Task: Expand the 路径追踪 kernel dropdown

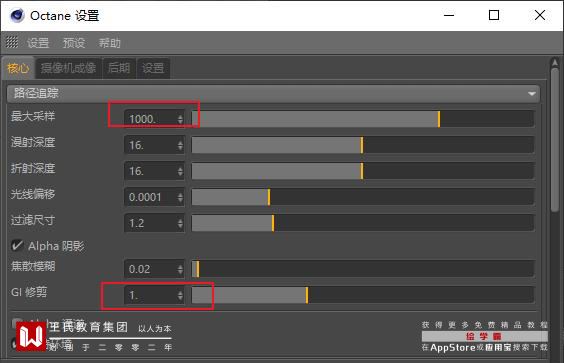Action: click(x=273, y=94)
